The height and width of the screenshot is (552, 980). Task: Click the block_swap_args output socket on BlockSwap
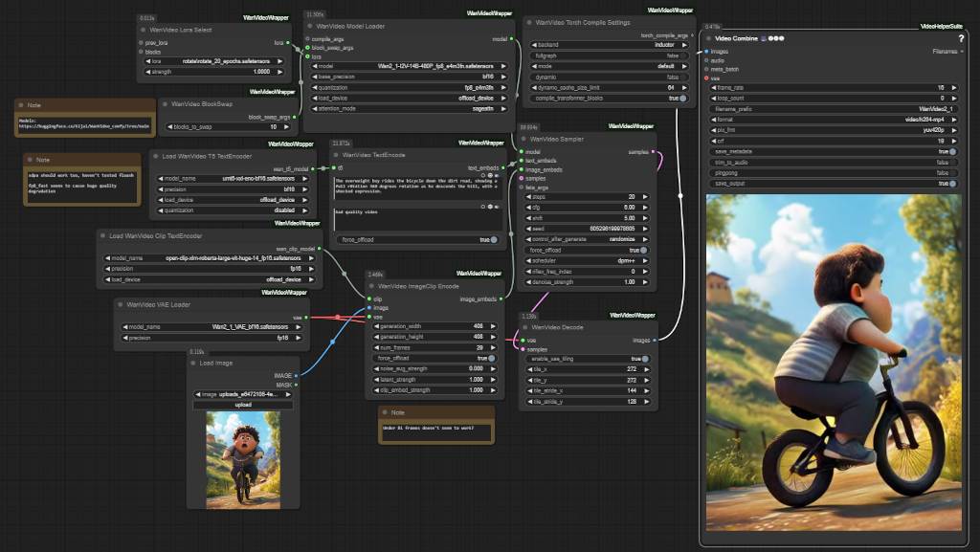point(295,117)
